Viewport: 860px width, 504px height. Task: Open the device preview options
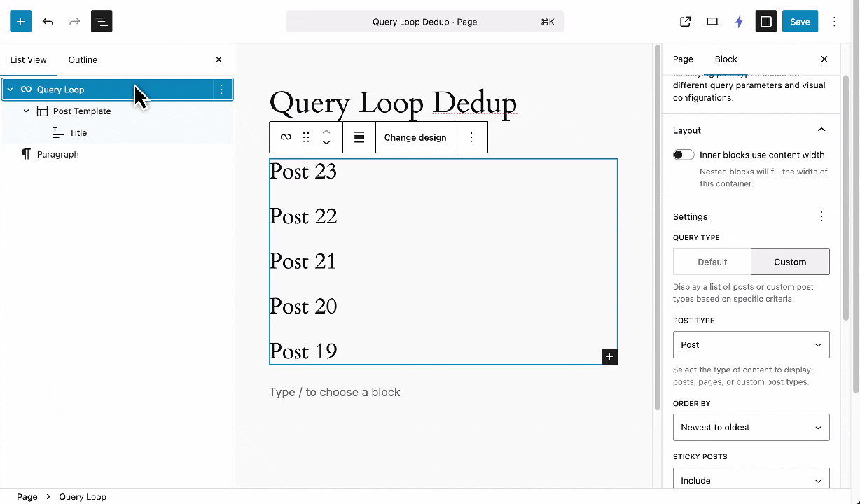tap(712, 22)
